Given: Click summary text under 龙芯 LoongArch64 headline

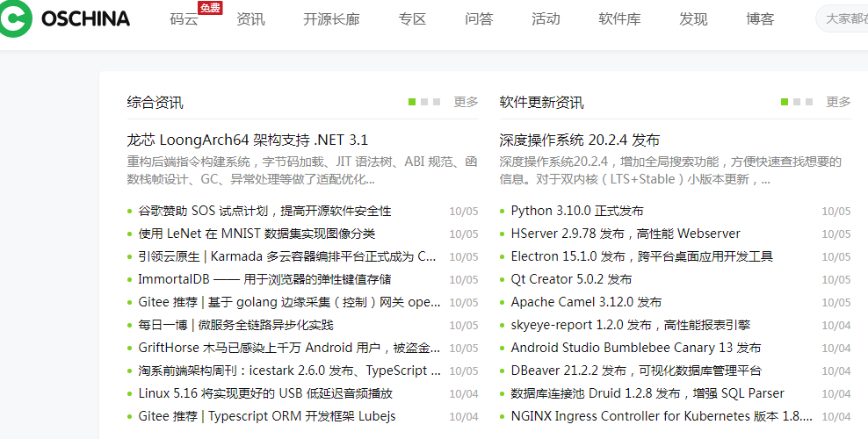Looking at the screenshot, I should [x=302, y=171].
